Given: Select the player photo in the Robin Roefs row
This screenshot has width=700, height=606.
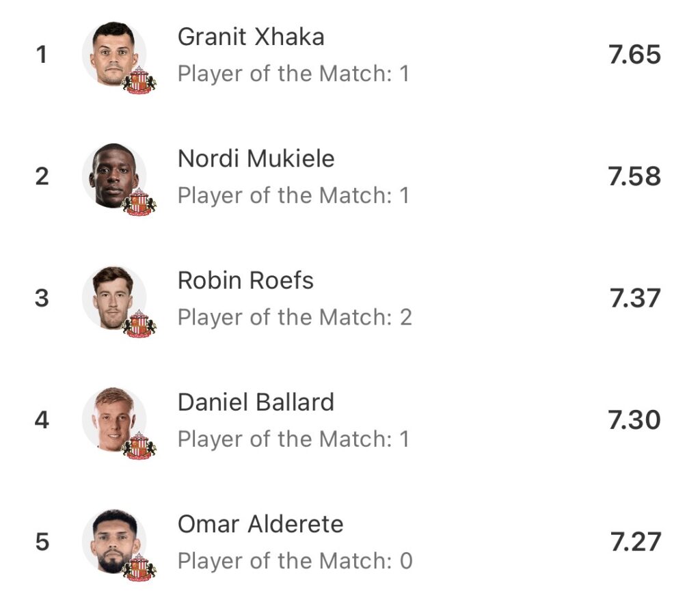Looking at the screenshot, I should (113, 297).
